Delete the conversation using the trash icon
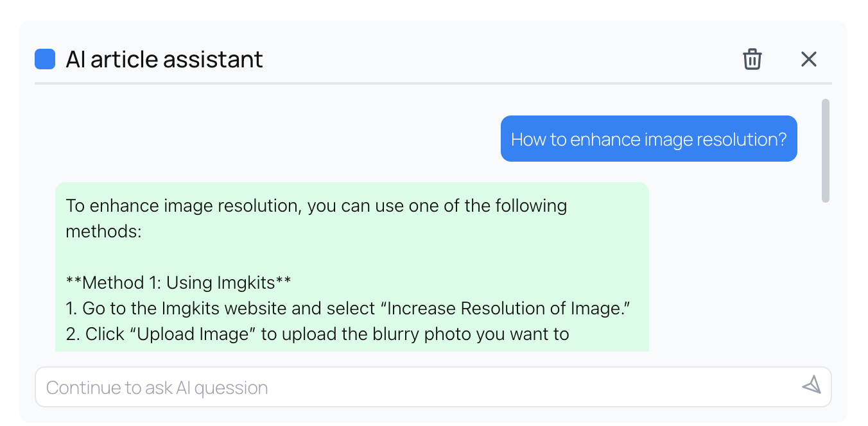 [752, 59]
